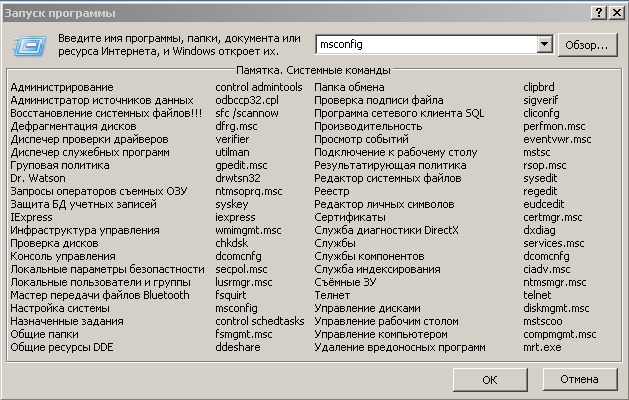Image resolution: width=629 pixels, height=400 pixels.
Task: Click the question mark help button
Action: [x=599, y=12]
